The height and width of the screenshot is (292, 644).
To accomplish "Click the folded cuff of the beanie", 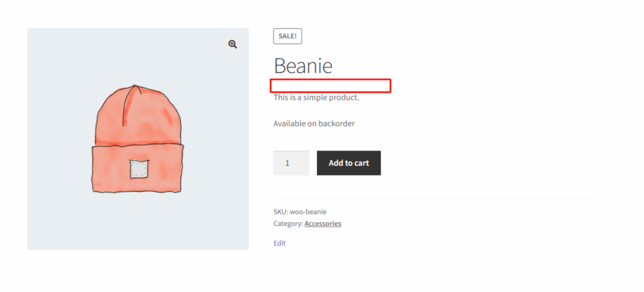I will pyautogui.click(x=136, y=168).
